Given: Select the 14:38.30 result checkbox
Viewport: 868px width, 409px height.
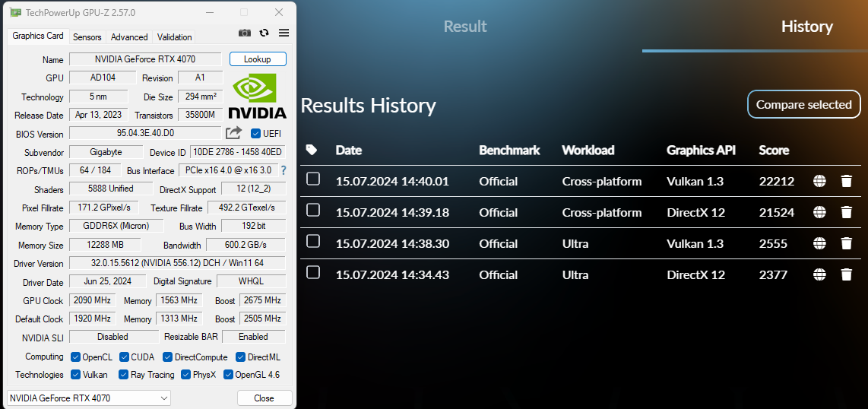Looking at the screenshot, I should (x=313, y=241).
